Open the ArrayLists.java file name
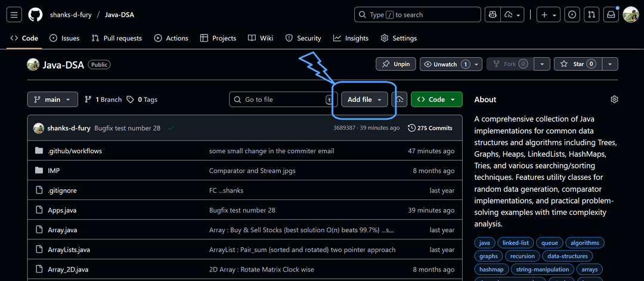 [x=69, y=250]
